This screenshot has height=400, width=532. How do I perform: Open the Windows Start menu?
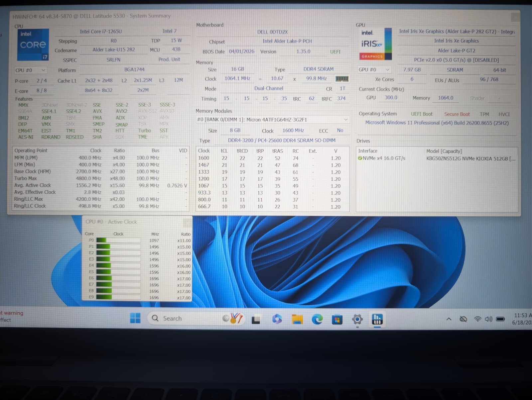click(x=135, y=318)
